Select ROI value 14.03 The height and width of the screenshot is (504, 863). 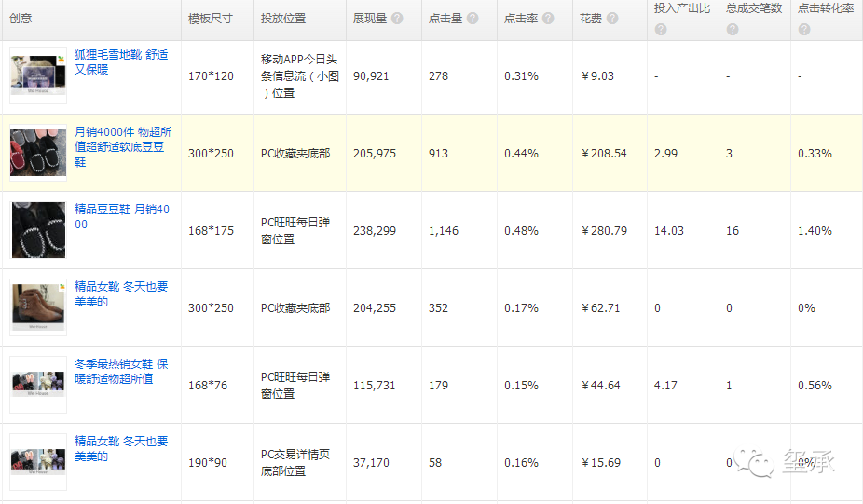[x=669, y=230]
